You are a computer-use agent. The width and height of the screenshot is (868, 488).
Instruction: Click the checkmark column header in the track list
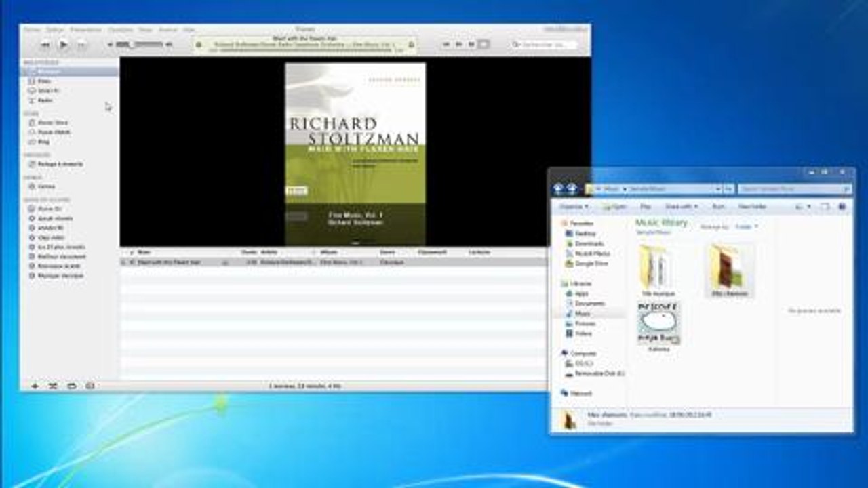(132, 252)
